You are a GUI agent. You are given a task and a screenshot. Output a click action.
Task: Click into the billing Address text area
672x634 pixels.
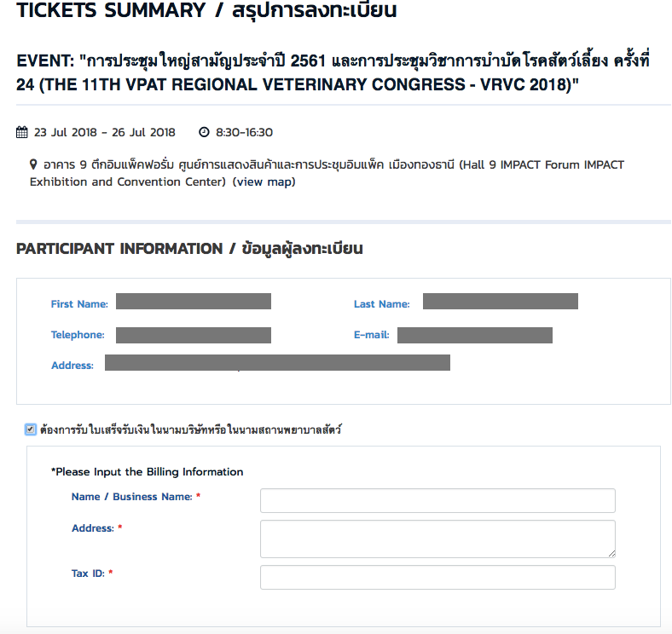(437, 539)
